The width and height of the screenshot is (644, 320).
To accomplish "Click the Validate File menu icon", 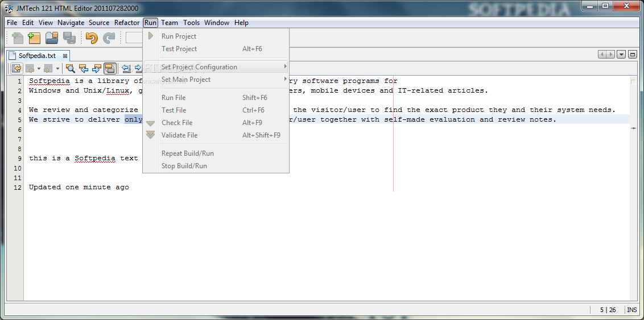I will click(151, 135).
